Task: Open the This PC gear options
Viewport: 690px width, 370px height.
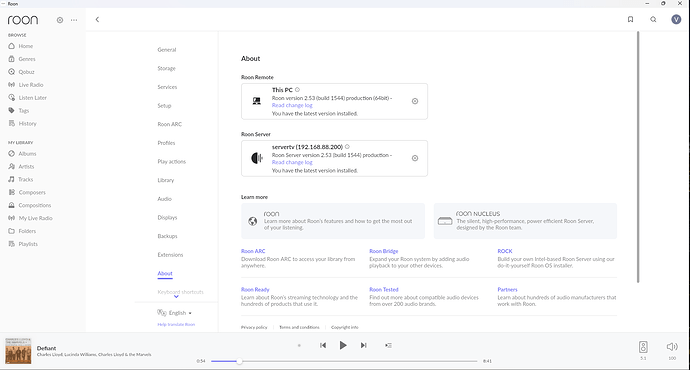Action: coord(415,101)
